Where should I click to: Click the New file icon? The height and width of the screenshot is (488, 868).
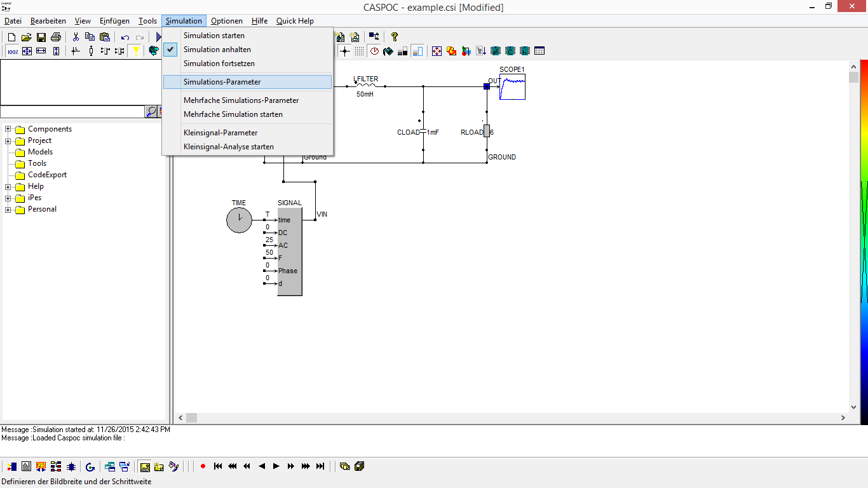click(11, 37)
